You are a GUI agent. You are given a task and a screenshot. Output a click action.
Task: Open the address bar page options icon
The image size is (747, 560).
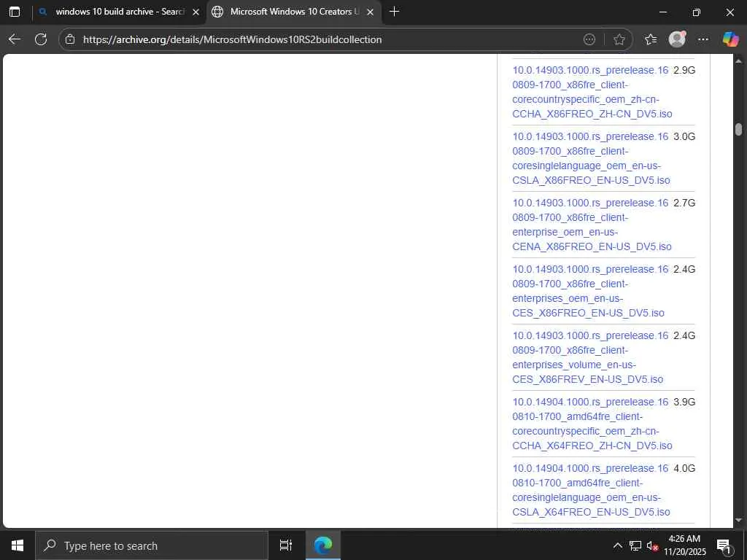(x=589, y=39)
